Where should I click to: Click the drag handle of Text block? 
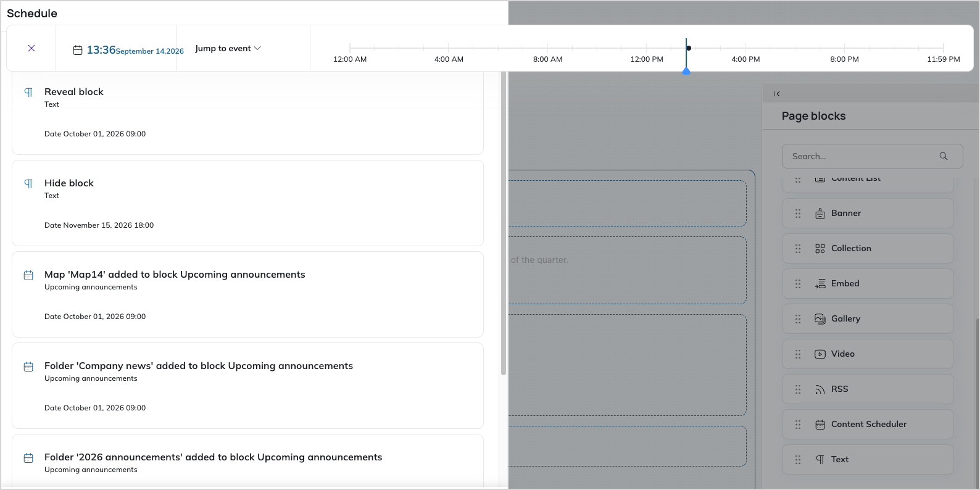pyautogui.click(x=798, y=460)
